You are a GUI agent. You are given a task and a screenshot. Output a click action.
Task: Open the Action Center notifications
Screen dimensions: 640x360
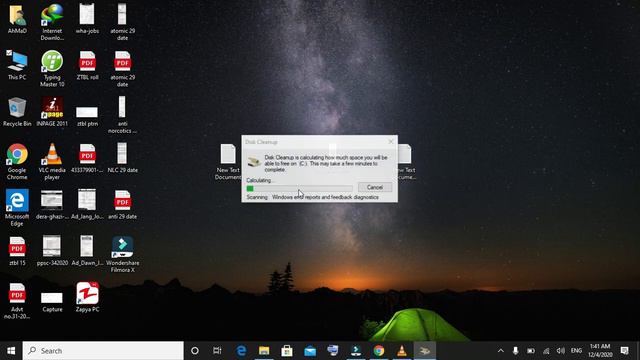point(624,351)
